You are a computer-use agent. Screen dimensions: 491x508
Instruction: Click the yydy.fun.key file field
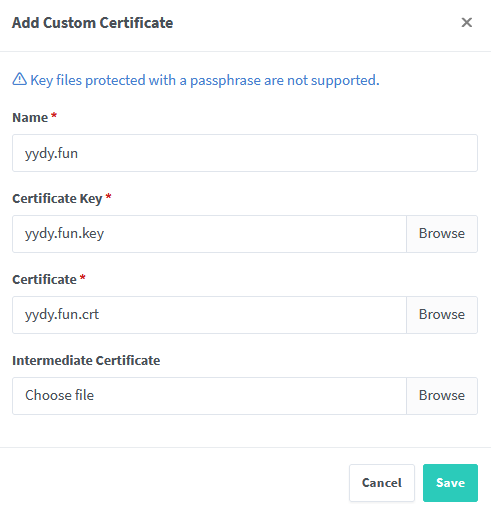click(x=209, y=234)
